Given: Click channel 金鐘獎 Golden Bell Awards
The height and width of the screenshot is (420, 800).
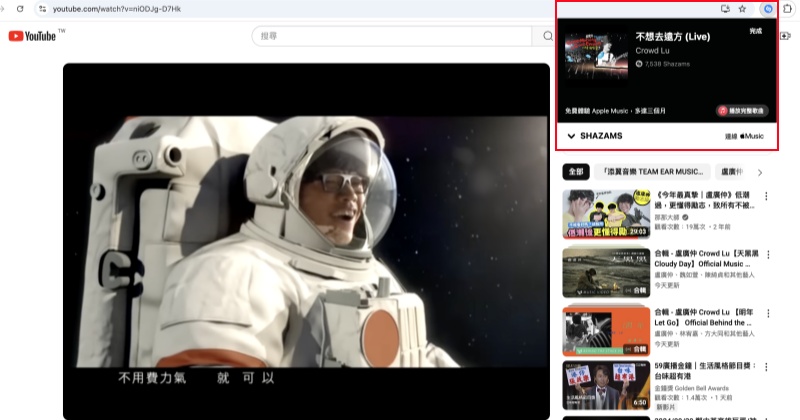Looking at the screenshot, I should pos(691,388).
